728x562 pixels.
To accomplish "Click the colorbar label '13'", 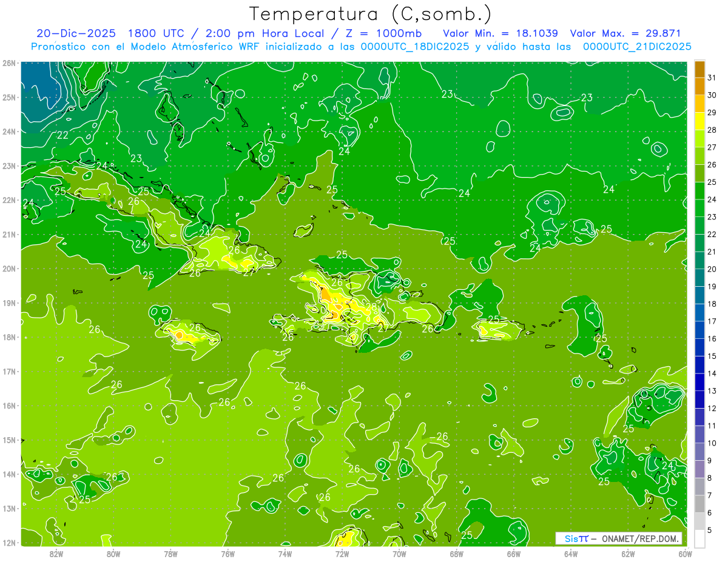I will point(712,391).
